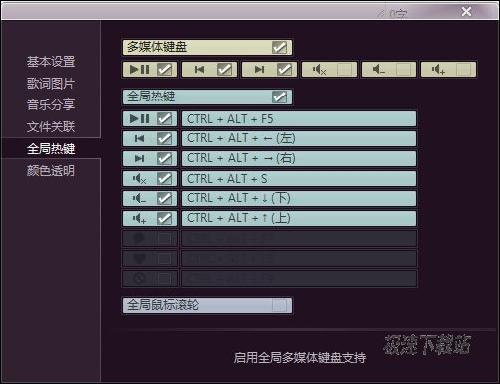Screen dimensions: 500x384
Task: Close the settings window with X
Action: [466, 12]
